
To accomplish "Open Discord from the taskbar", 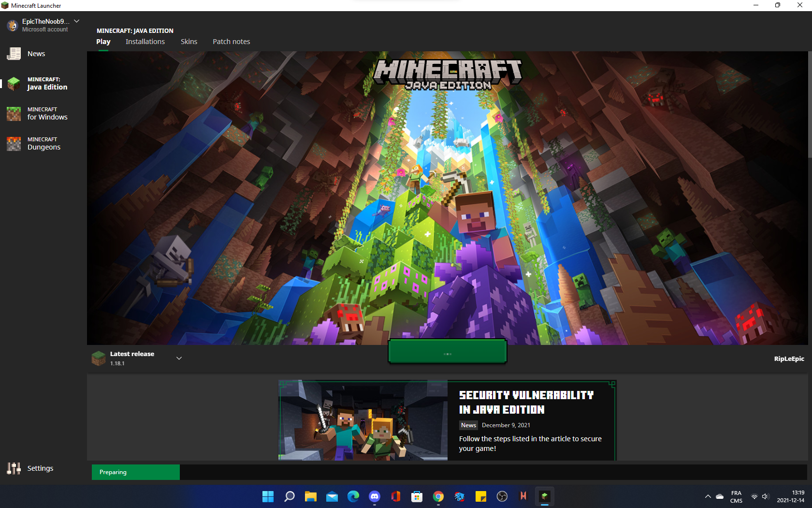I will click(x=375, y=496).
